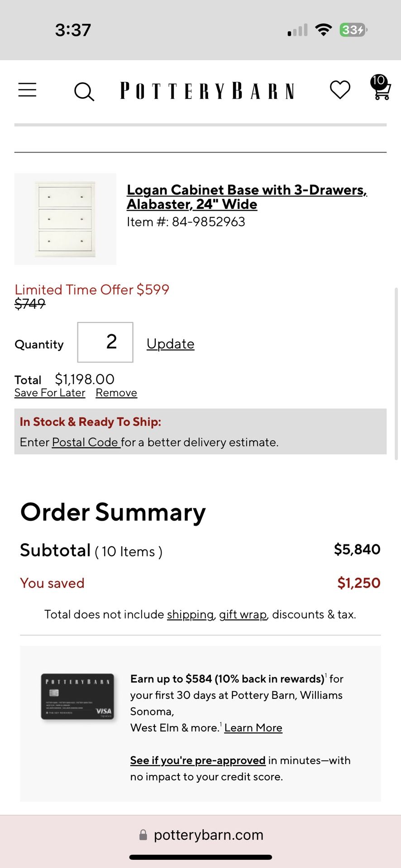Open the search icon

(84, 91)
